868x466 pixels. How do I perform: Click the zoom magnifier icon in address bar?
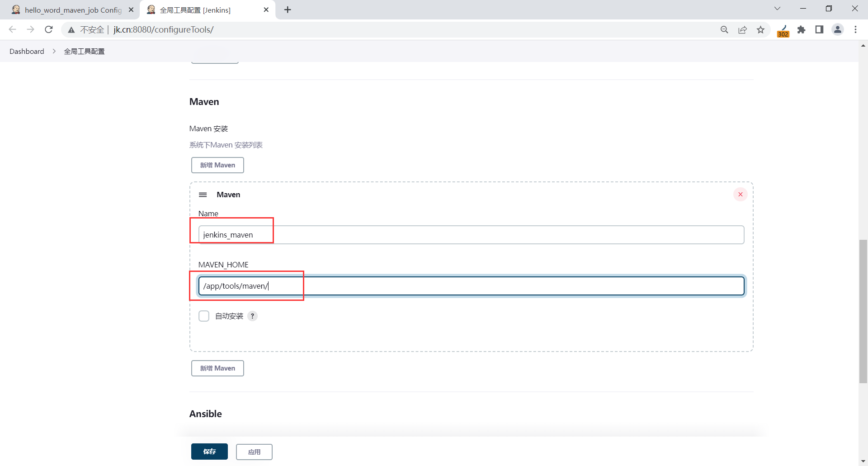[724, 30]
